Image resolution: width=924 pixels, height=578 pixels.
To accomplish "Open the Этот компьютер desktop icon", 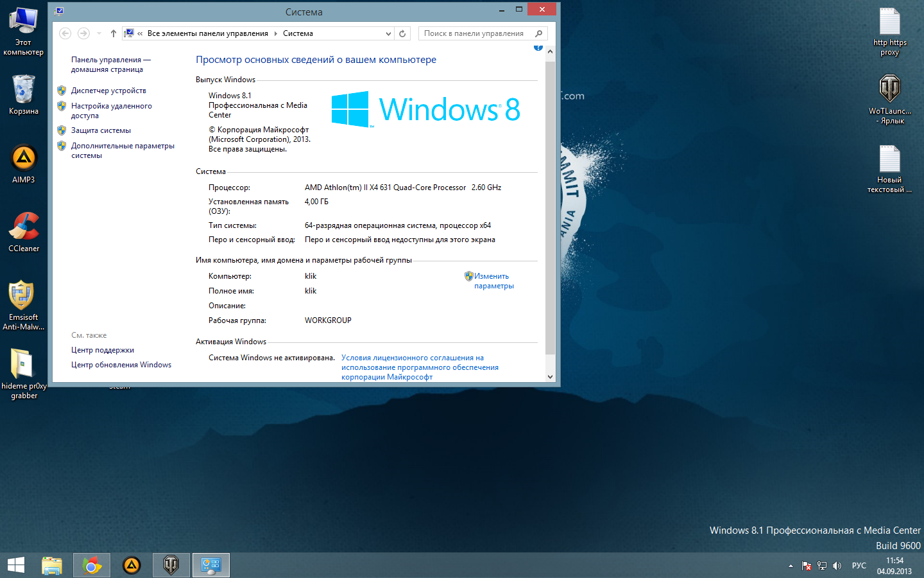I will [24, 31].
